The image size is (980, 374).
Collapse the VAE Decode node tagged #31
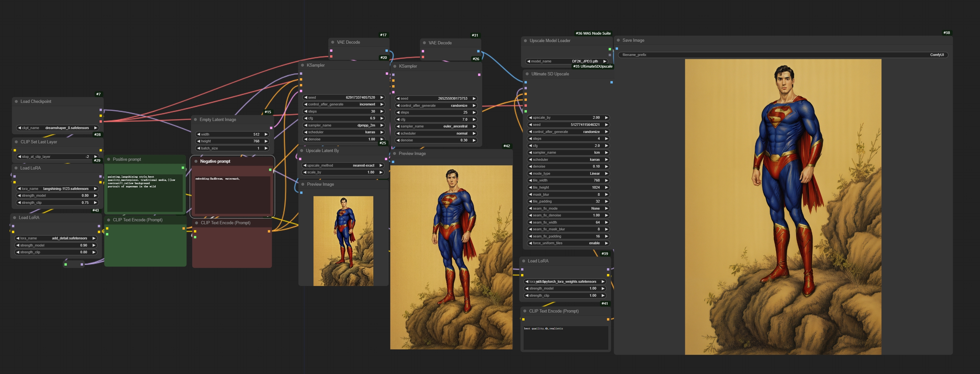425,43
